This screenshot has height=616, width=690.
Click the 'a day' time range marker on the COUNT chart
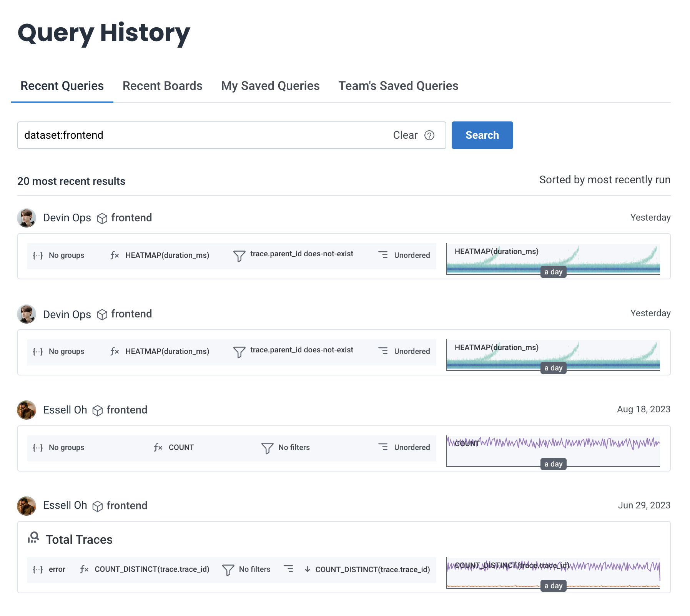pos(553,464)
